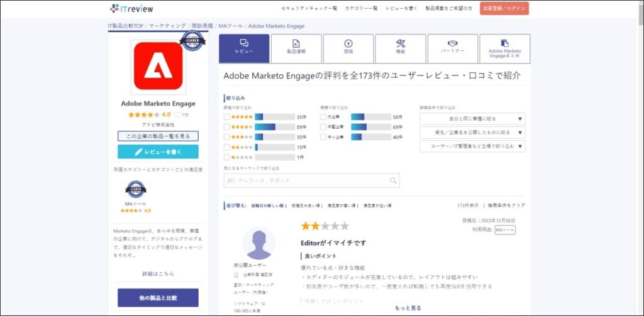
Task: Open the パートナー tab
Action: tap(453, 48)
